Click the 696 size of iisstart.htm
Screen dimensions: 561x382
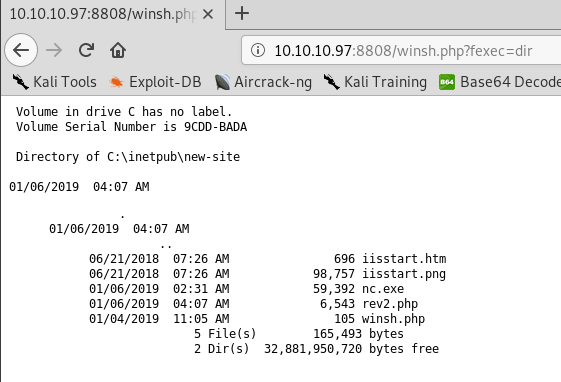coord(344,259)
